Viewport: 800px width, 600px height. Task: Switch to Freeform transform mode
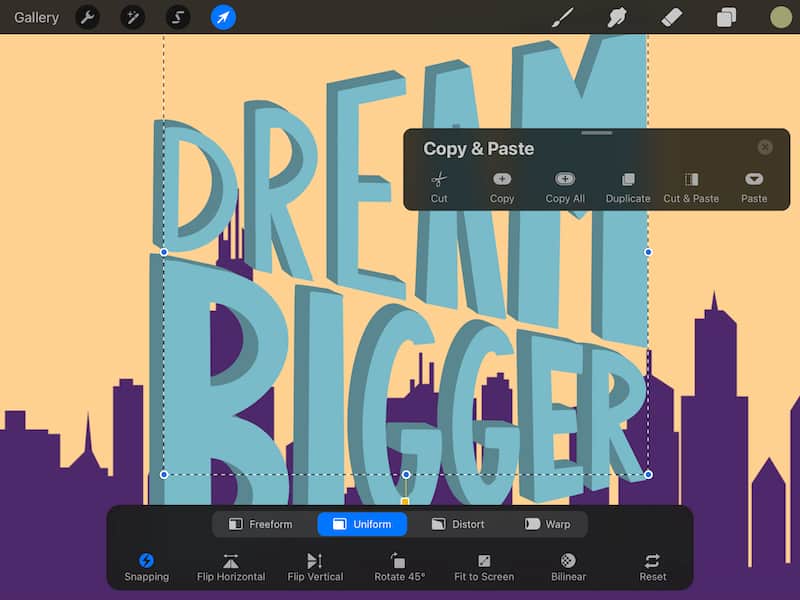click(x=261, y=524)
